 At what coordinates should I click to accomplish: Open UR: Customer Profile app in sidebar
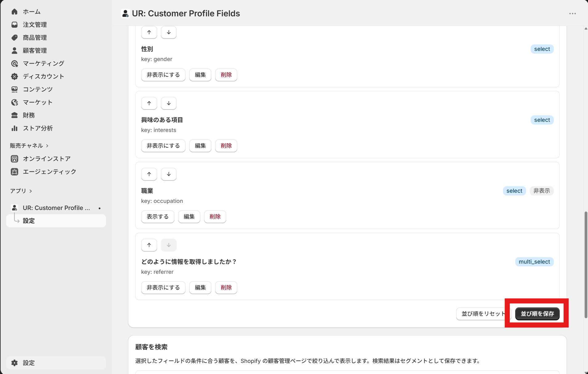56,208
